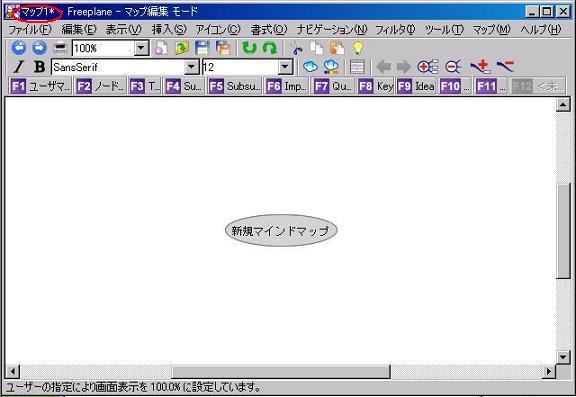Create a new map with the new document icon

click(161, 48)
